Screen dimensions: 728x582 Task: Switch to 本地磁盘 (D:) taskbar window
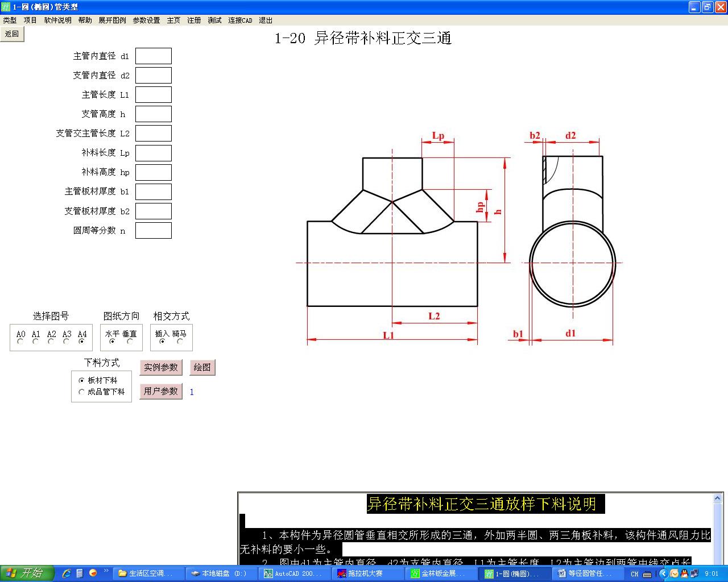tap(223, 573)
